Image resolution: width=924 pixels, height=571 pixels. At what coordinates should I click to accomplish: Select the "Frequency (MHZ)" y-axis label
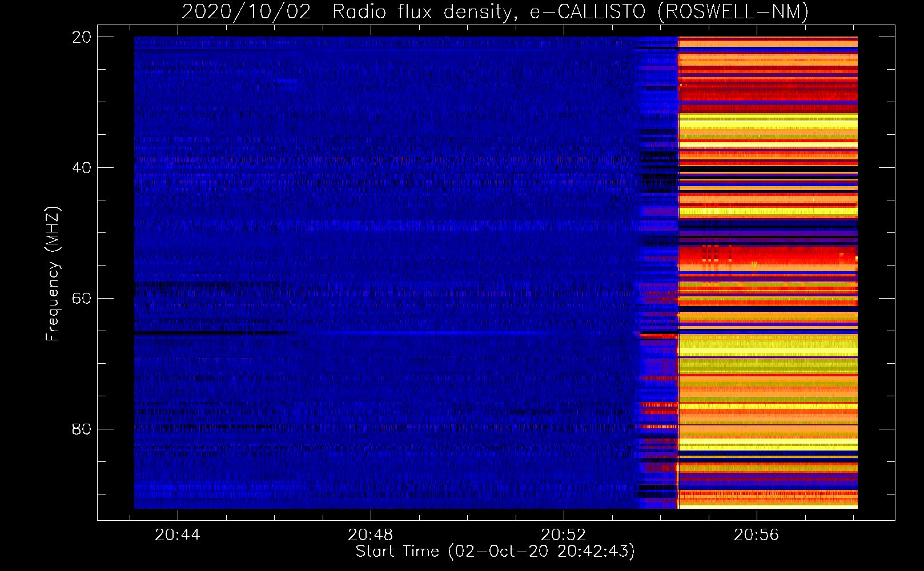[x=53, y=274]
